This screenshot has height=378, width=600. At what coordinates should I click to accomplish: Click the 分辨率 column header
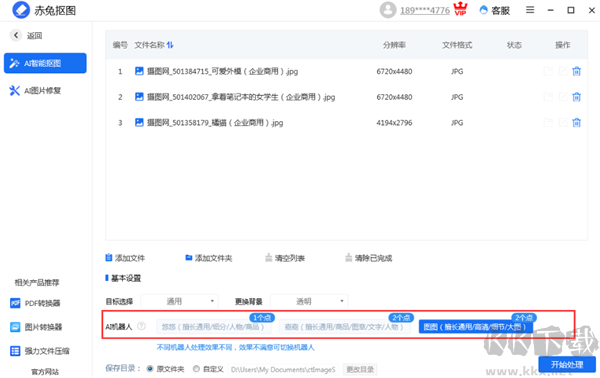tap(394, 45)
